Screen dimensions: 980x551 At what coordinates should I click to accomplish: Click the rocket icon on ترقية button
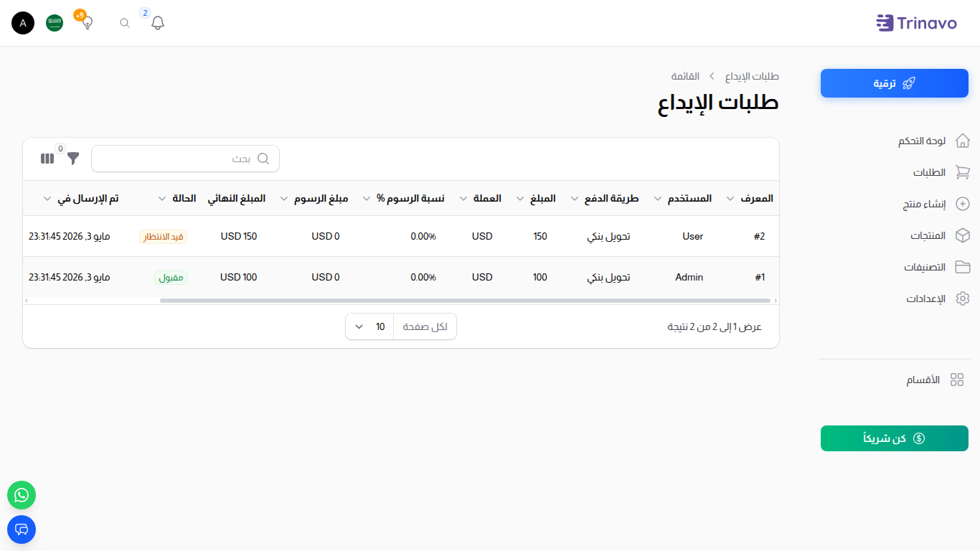(908, 83)
